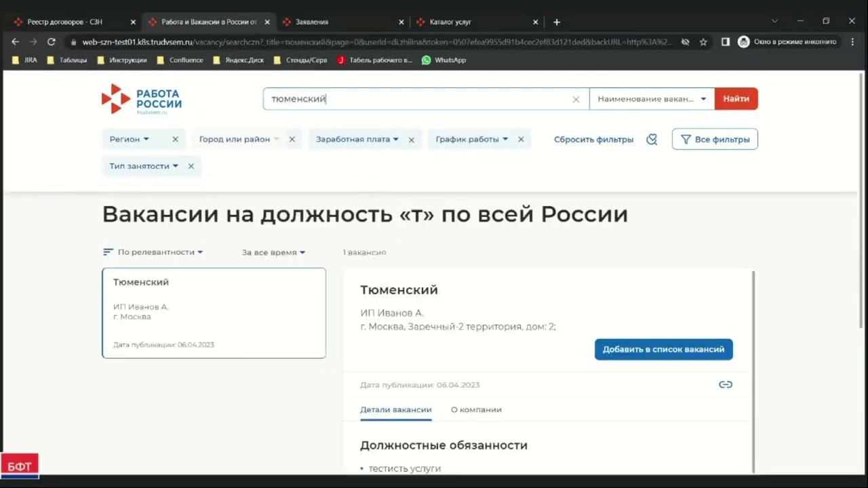Expand the Заработная плата filter
This screenshot has width=868, height=488.
click(357, 139)
